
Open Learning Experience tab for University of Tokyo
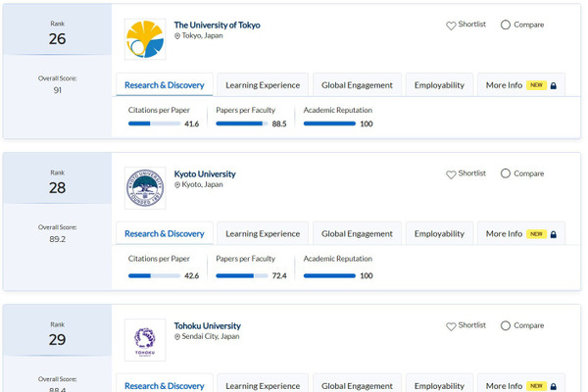(x=263, y=85)
